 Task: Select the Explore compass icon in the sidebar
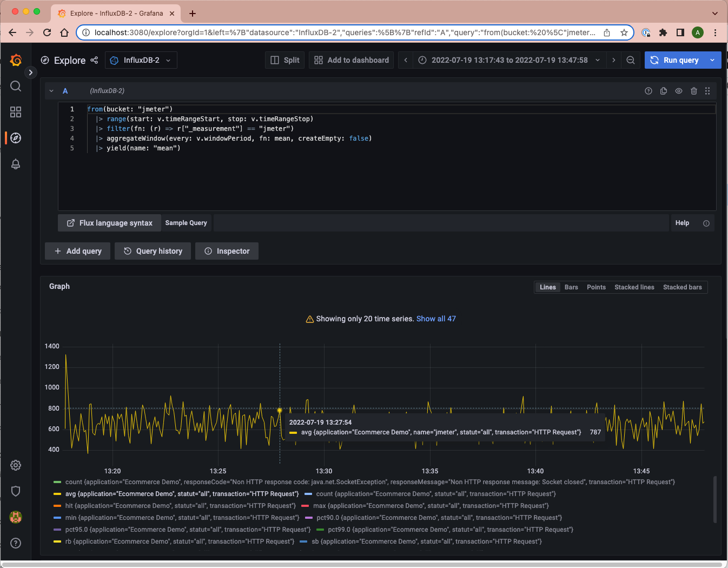tap(16, 138)
